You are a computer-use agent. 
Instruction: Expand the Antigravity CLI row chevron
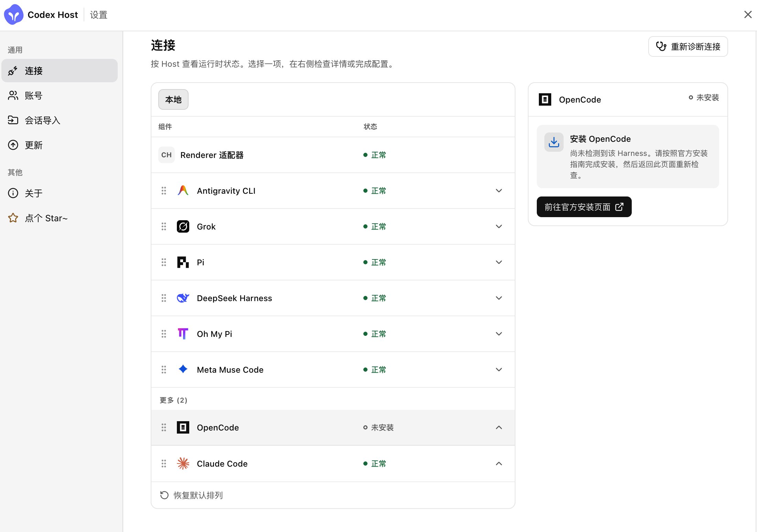499,191
